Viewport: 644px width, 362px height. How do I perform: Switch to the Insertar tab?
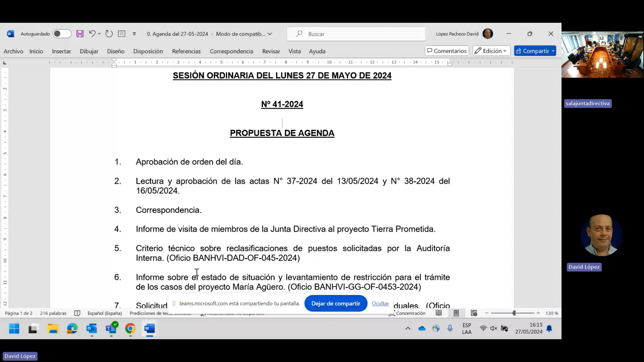pyautogui.click(x=61, y=51)
